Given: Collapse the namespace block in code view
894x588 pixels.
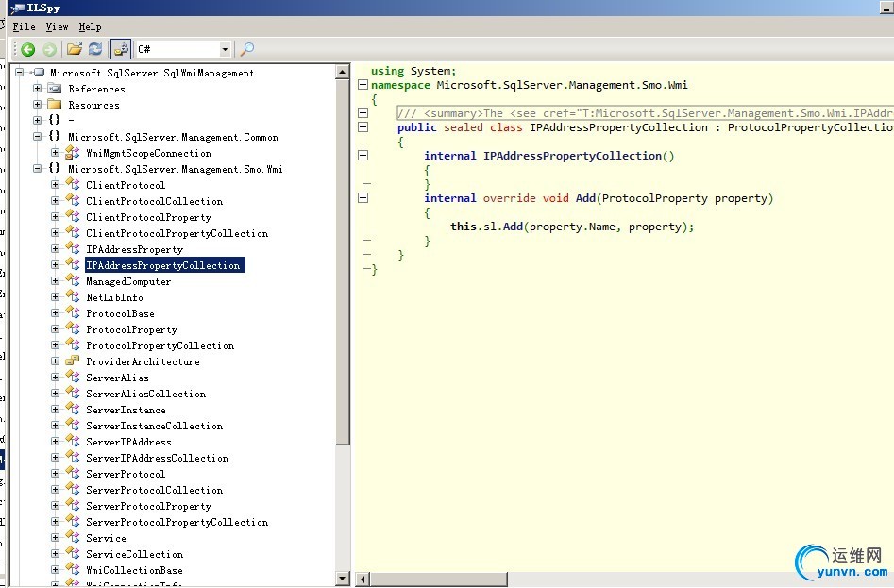Looking at the screenshot, I should click(x=363, y=85).
